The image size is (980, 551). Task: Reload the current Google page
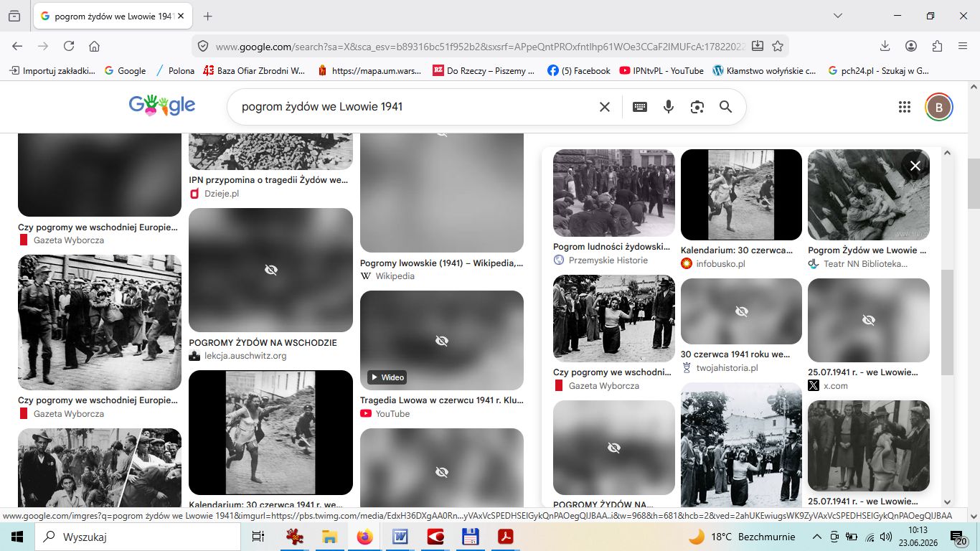[69, 46]
